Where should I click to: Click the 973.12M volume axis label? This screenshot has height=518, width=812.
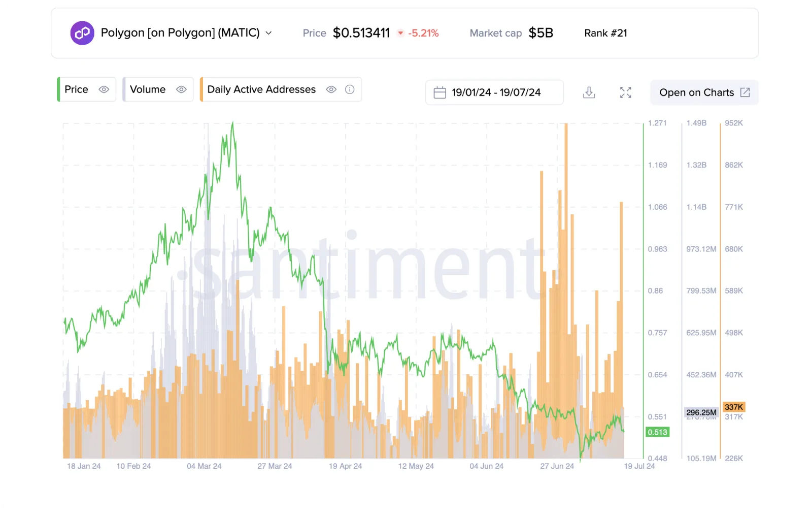[x=701, y=249]
